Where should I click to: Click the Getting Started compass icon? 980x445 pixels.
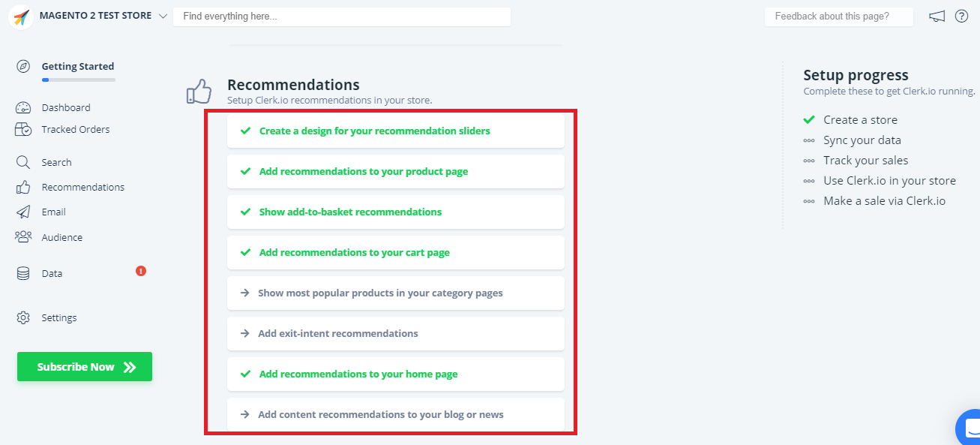click(x=23, y=66)
